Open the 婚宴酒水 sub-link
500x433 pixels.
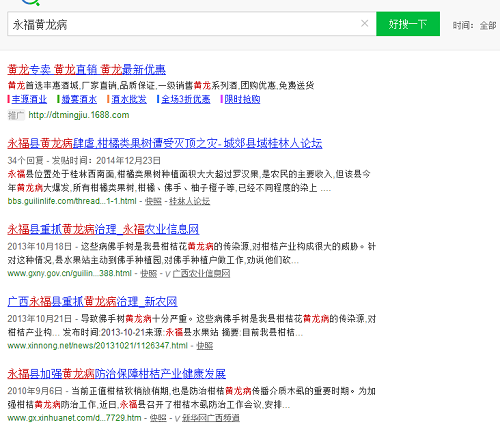79,99
